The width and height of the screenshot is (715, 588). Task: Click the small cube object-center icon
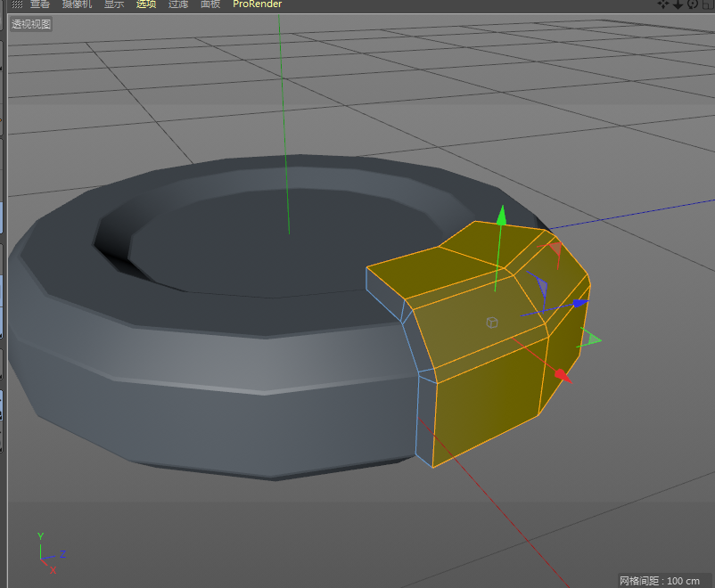pyautogui.click(x=491, y=323)
